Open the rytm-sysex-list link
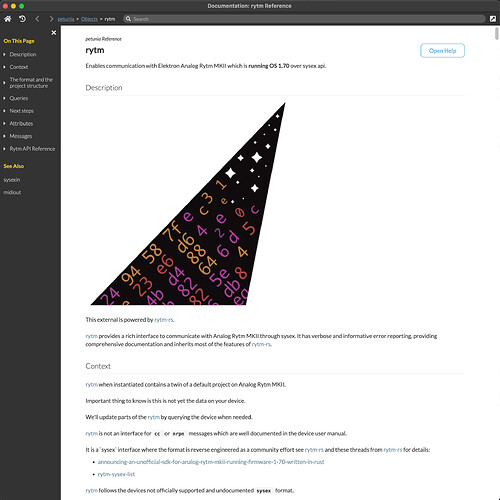The width and height of the screenshot is (500, 500). point(116,474)
